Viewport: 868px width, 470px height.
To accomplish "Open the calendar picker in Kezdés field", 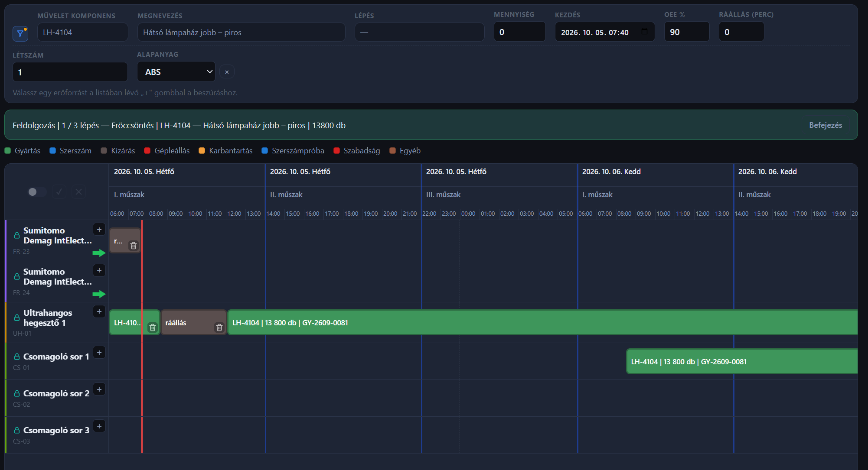I will point(644,32).
